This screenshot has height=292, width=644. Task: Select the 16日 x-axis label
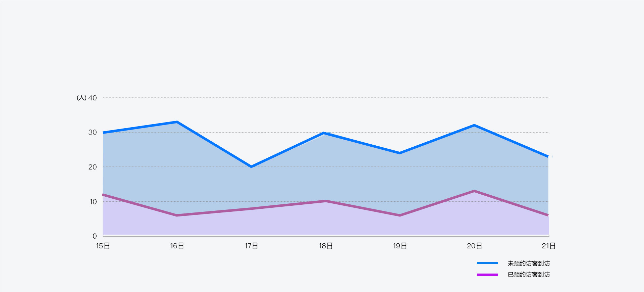tap(177, 246)
